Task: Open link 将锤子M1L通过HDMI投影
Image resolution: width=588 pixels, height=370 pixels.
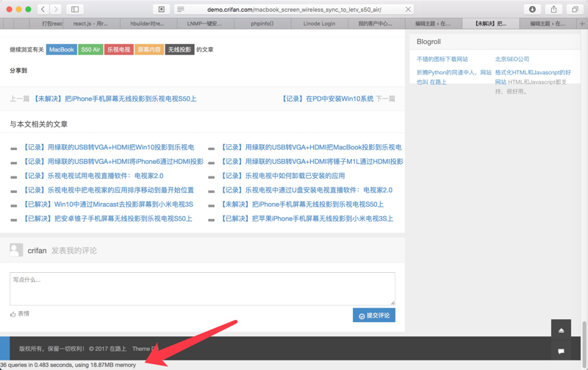Action: click(312, 161)
